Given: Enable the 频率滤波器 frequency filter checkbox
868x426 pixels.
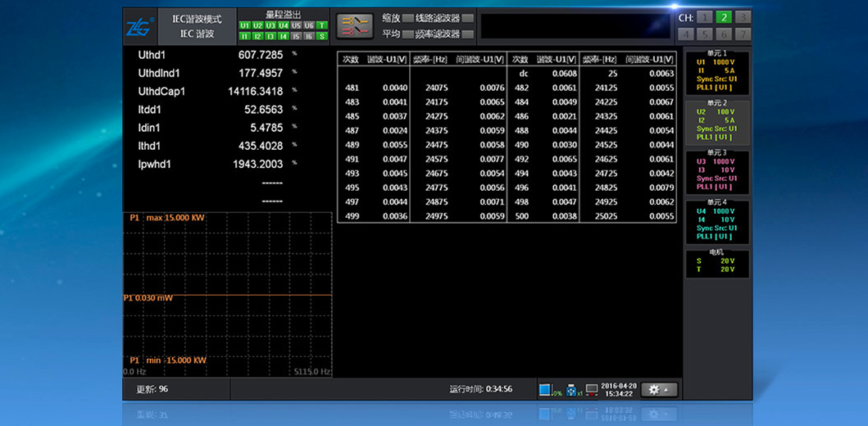Looking at the screenshot, I should pos(467,34).
